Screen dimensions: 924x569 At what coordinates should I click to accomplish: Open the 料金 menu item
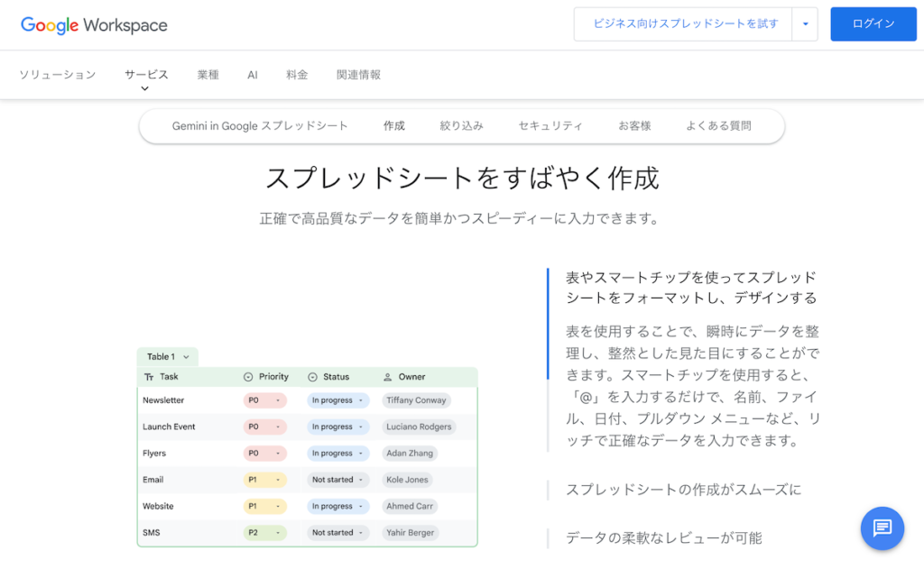297,75
